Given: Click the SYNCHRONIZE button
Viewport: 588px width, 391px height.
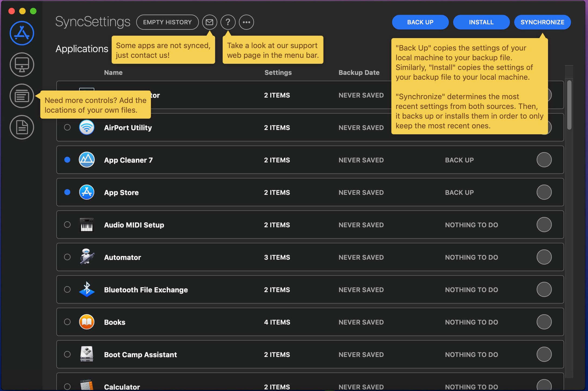Looking at the screenshot, I should pyautogui.click(x=542, y=22).
